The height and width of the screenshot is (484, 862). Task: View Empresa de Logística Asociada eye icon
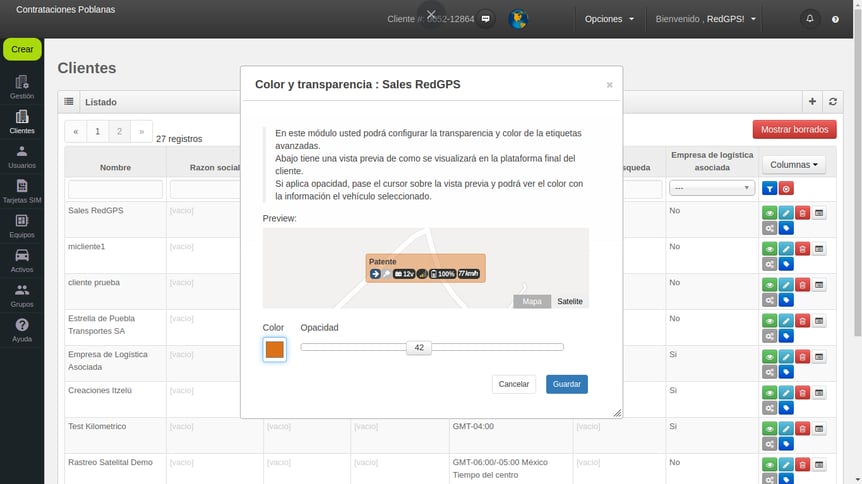[x=770, y=357]
